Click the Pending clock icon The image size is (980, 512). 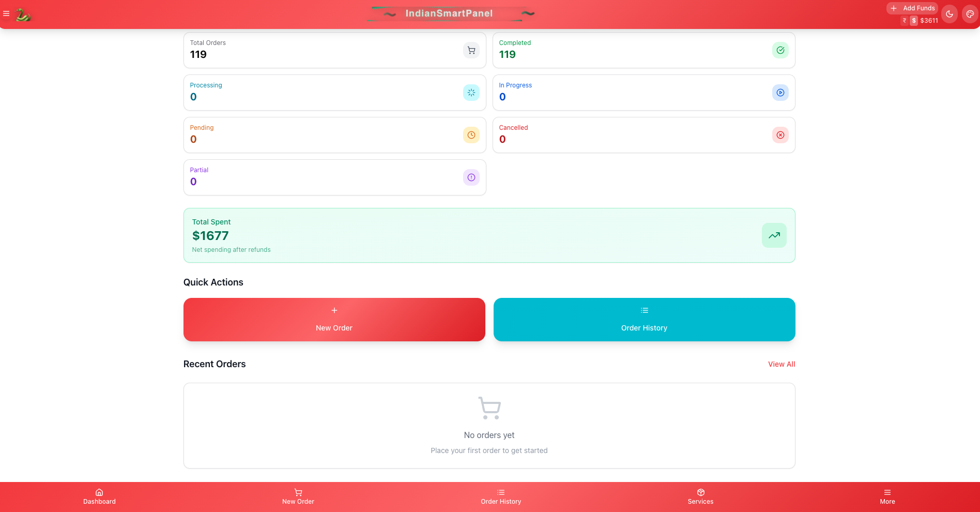click(x=471, y=135)
